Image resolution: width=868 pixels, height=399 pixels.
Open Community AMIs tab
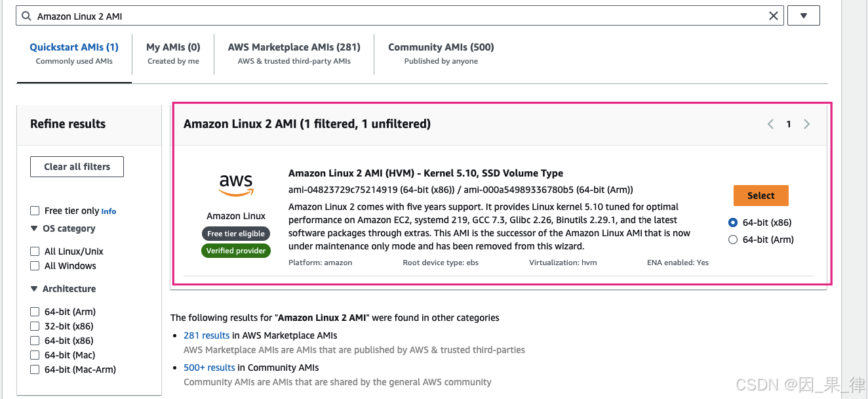pos(441,53)
